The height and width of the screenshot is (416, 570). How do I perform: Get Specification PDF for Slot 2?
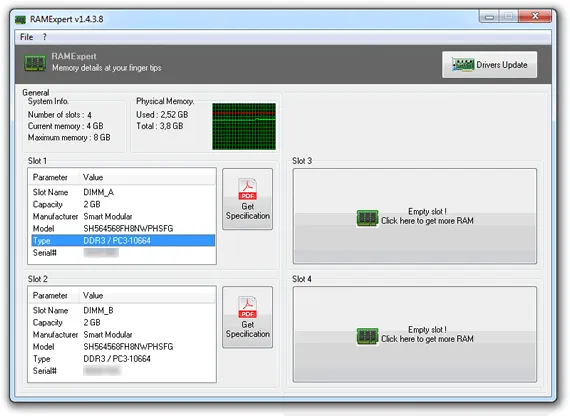pos(248,317)
